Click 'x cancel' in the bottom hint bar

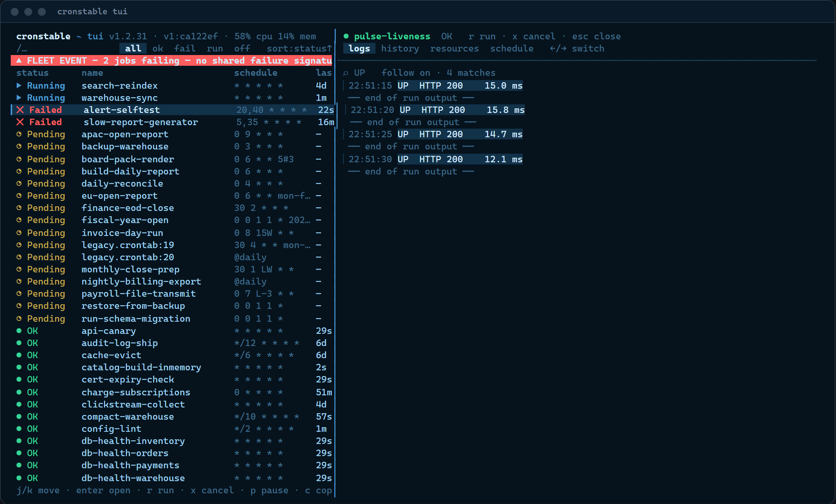click(212, 490)
